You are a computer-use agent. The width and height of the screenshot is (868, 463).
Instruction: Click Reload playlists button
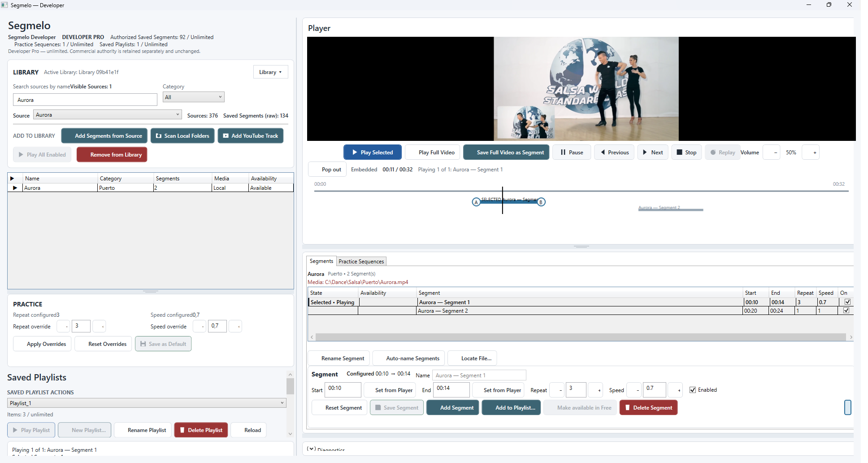[x=248, y=430]
